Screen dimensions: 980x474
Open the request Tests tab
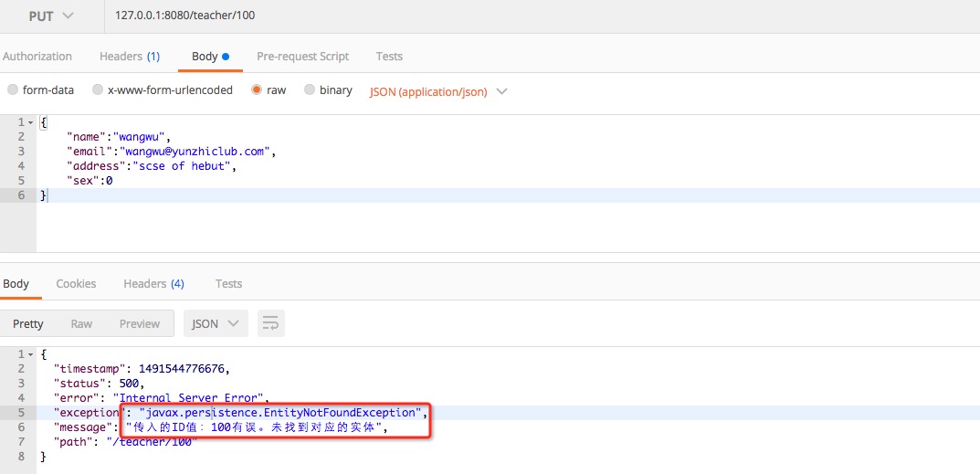click(x=389, y=57)
